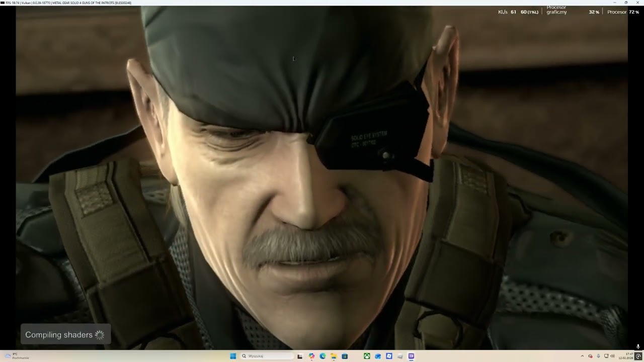Open the Xbox app from the taskbar
644x362 pixels.
pos(367,356)
